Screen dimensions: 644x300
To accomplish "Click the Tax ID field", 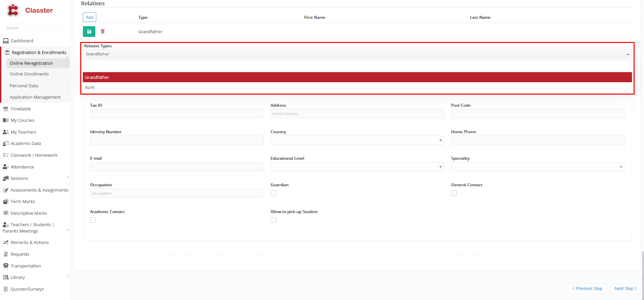I will 177,114.
